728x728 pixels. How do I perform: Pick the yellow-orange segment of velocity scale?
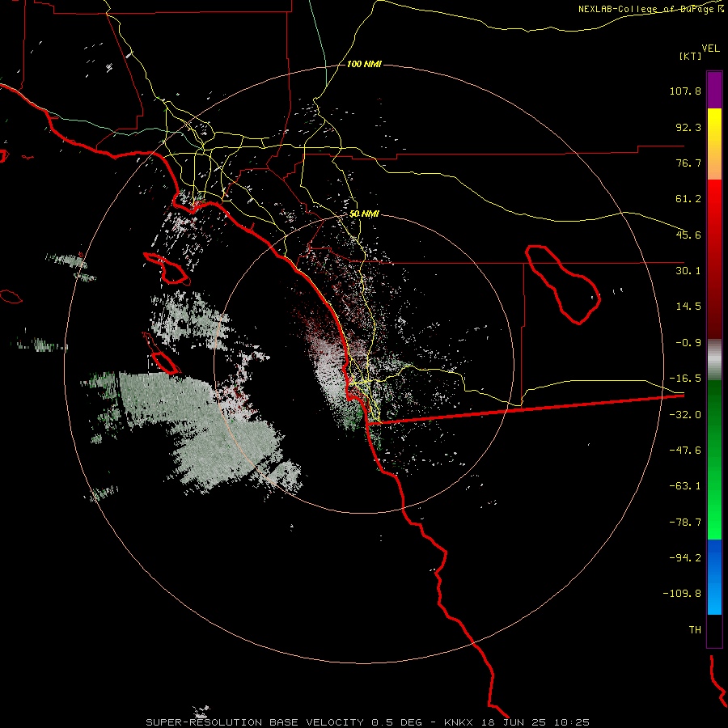pyautogui.click(x=714, y=144)
